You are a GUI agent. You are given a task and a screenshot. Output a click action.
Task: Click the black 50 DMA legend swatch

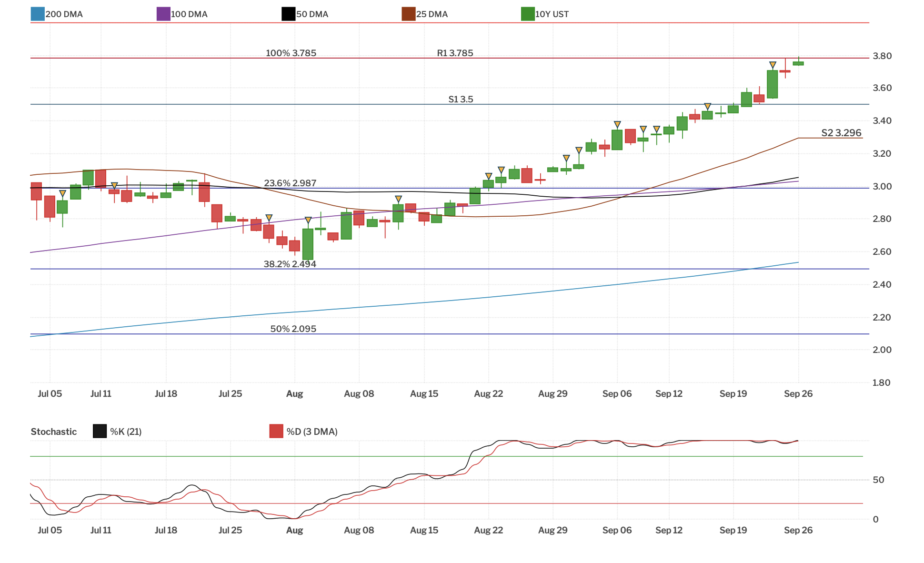[288, 14]
